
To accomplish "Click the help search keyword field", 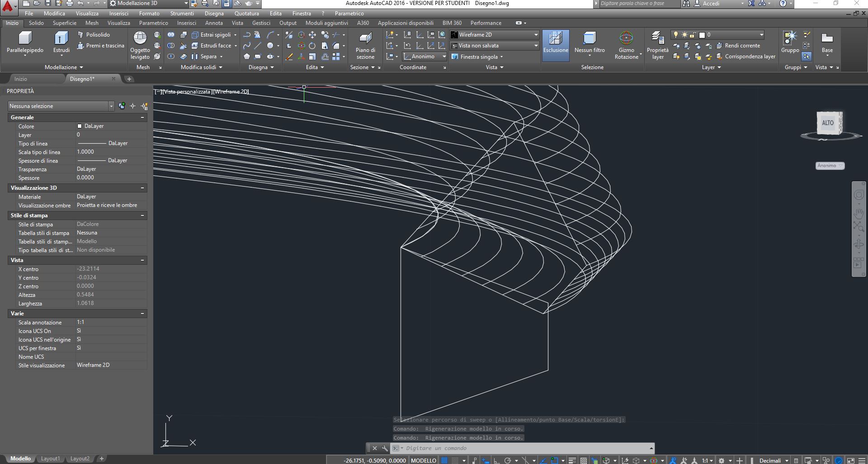I will [x=639, y=3].
